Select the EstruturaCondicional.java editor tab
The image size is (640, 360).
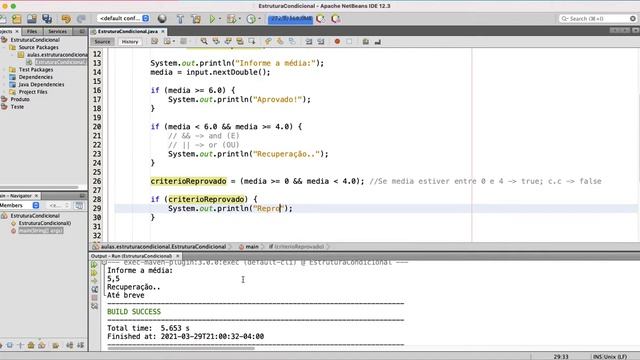coord(128,31)
